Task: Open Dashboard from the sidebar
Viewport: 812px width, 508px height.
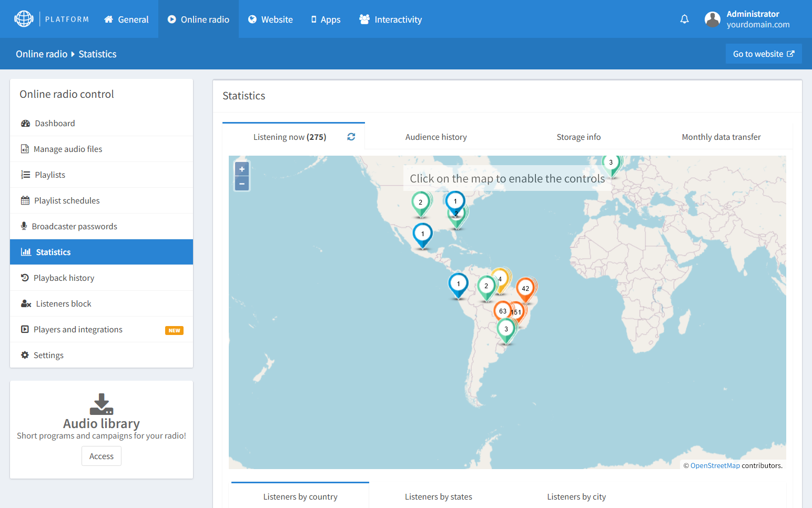Action: coord(54,123)
